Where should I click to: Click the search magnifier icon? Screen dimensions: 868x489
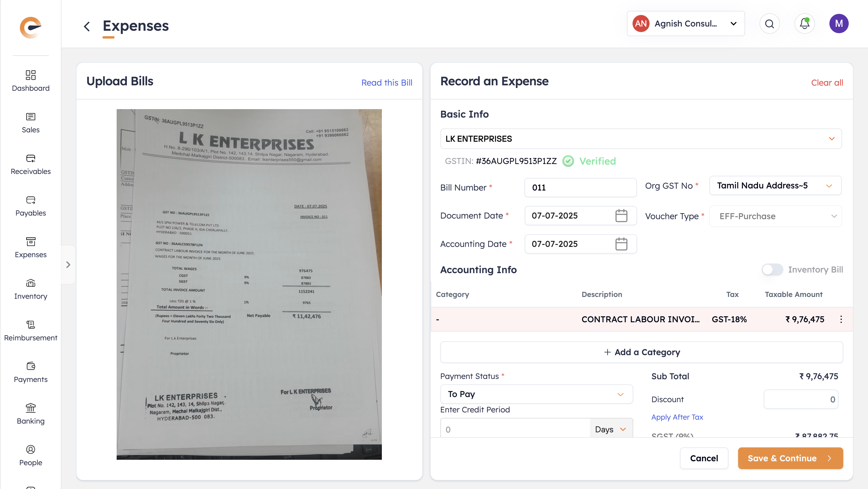click(x=769, y=24)
